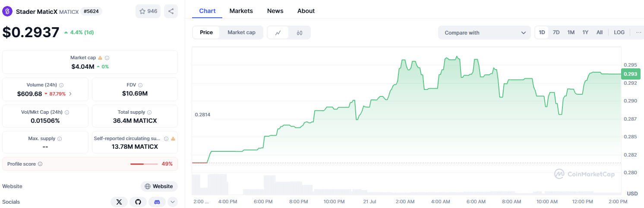
Task: Expand Volume (24h) details arrow
Action: point(70,94)
